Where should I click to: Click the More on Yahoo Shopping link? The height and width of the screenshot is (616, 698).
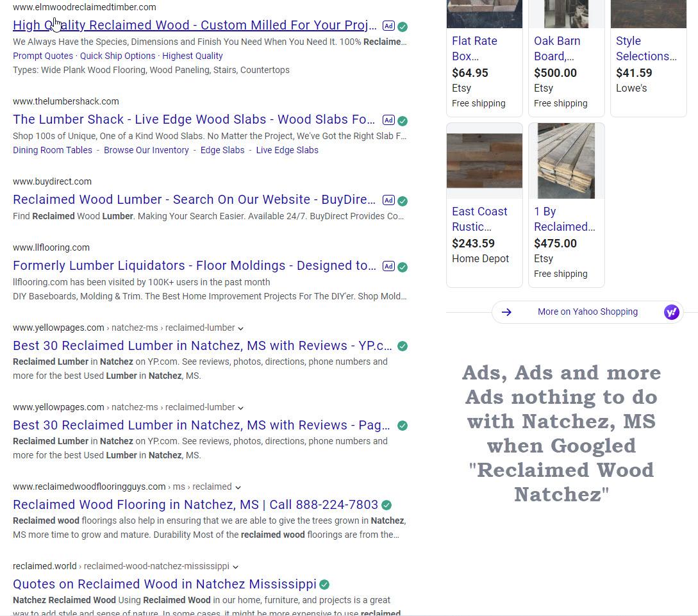point(587,312)
